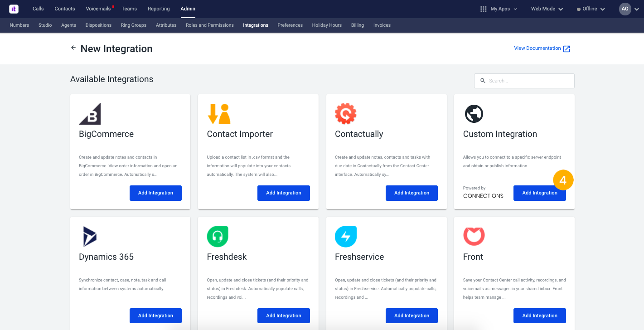Image resolution: width=644 pixels, height=330 pixels.
Task: Click the Contact Importer logo
Action: pyautogui.click(x=219, y=114)
